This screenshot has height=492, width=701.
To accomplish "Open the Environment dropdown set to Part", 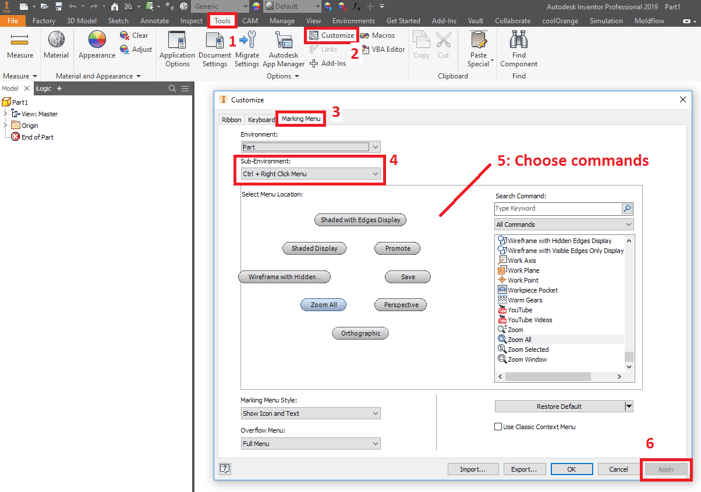I will (x=310, y=147).
